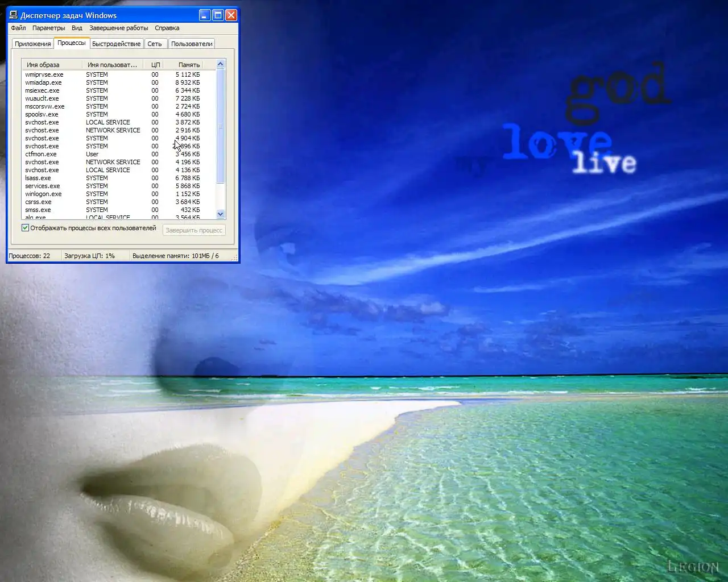
Task: Select the winlogon.exe process
Action: tap(43, 194)
